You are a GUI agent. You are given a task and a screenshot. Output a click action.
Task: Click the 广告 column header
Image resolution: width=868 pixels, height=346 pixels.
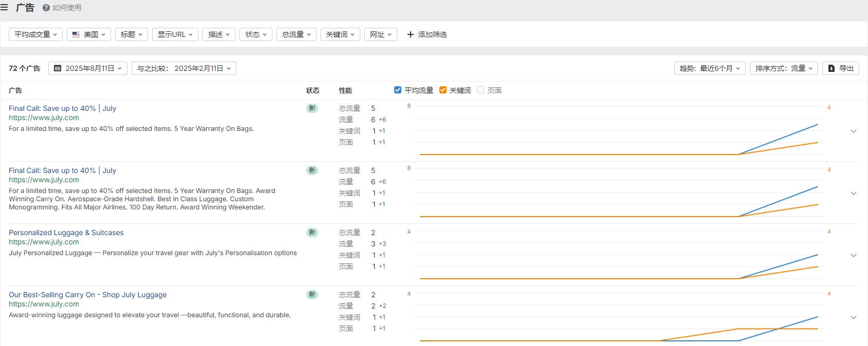(15, 90)
